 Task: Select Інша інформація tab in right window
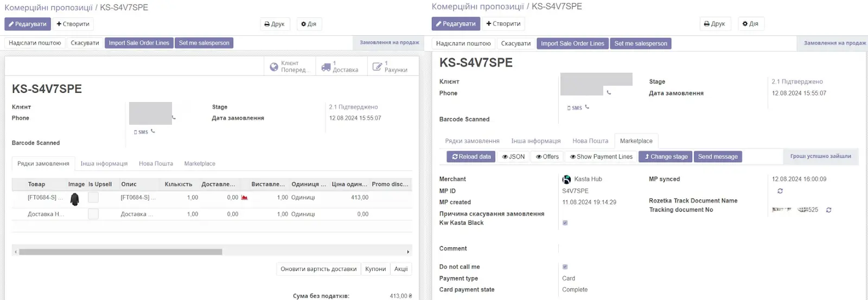536,141
